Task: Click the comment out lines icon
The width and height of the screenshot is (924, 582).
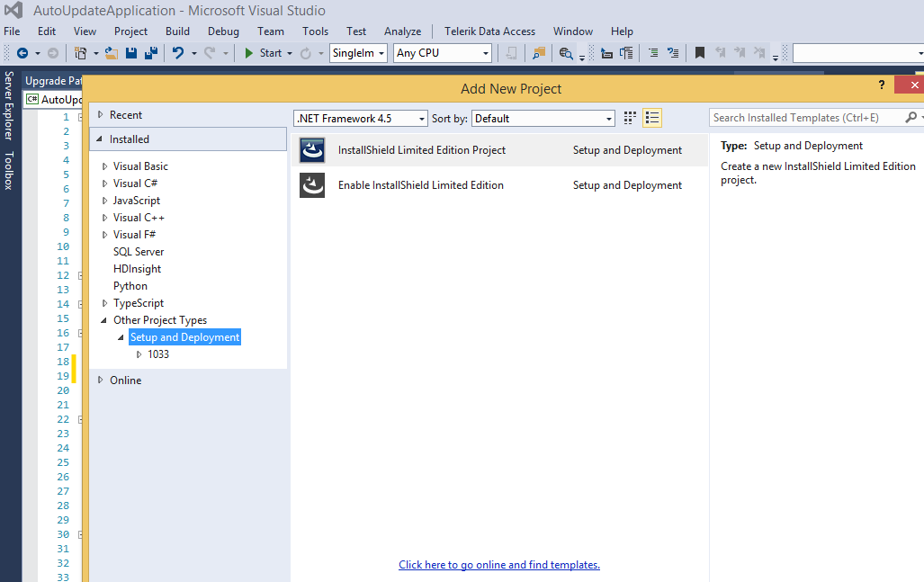Action: (653, 53)
